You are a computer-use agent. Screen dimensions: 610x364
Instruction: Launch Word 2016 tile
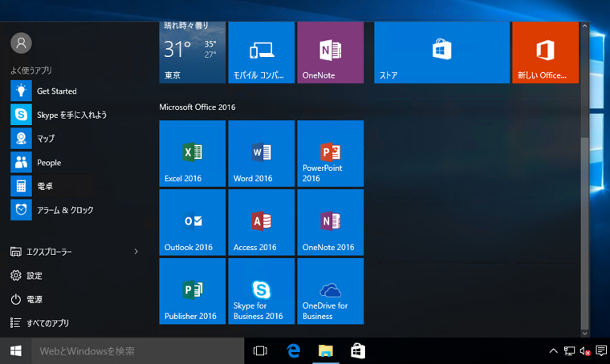pyautogui.click(x=262, y=153)
